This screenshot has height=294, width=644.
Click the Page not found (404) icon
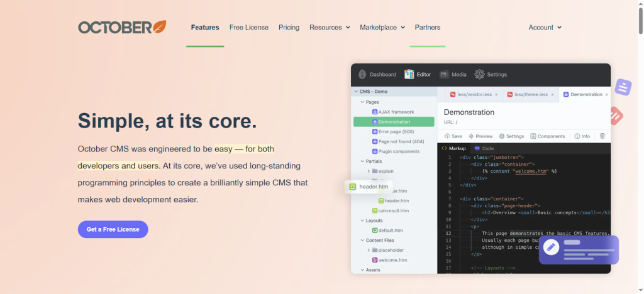(375, 141)
